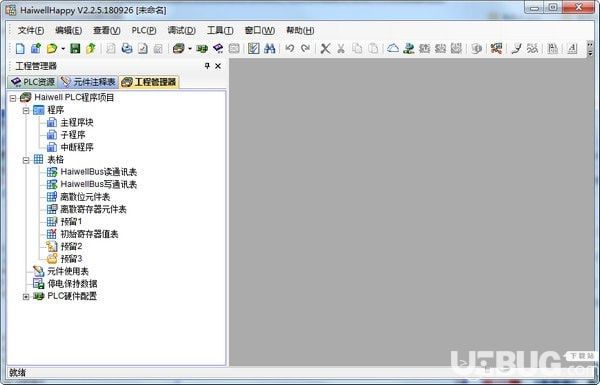This screenshot has width=600, height=385.
Task: Collapse the Haiwell PLC程序项目 root node
Action: coord(13,98)
